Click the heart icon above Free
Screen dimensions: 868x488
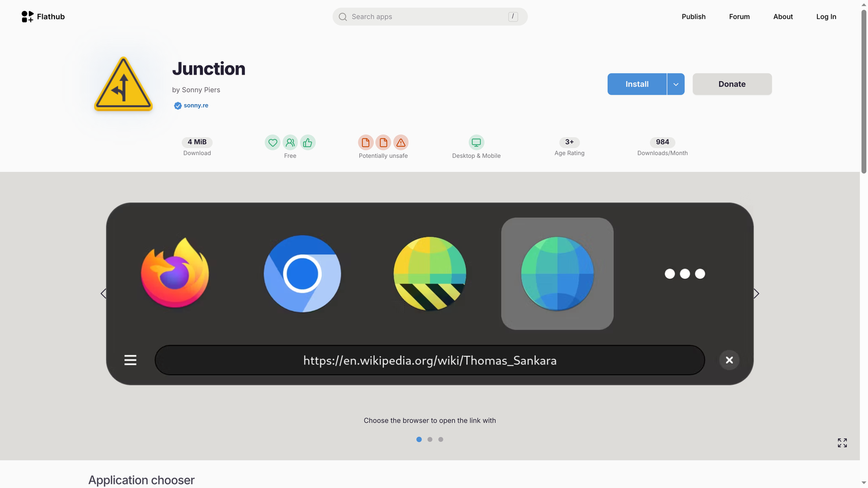tap(273, 142)
